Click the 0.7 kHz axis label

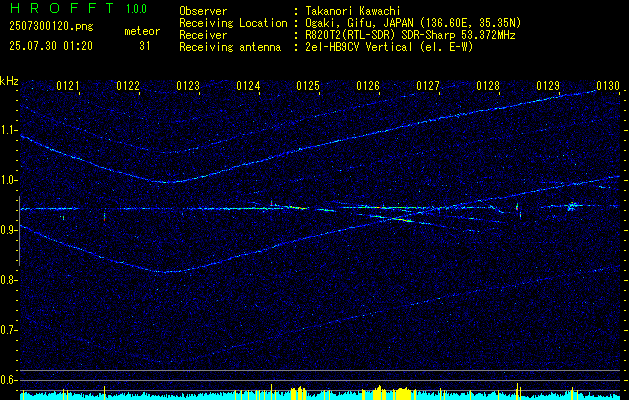[9, 331]
